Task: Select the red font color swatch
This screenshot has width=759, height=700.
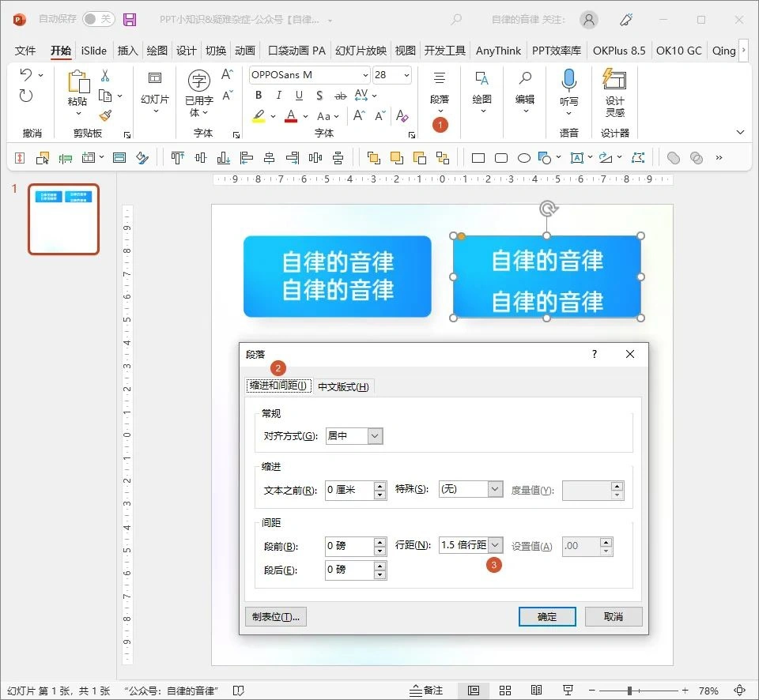Action: click(293, 116)
